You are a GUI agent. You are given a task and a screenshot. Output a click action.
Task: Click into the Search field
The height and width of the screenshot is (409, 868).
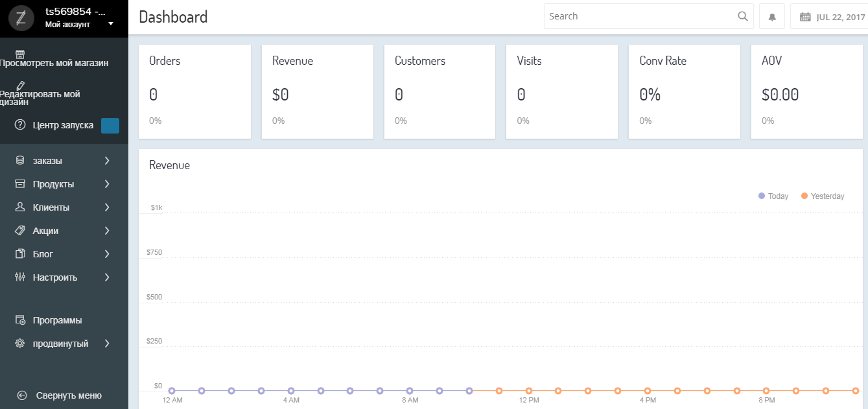pos(639,17)
